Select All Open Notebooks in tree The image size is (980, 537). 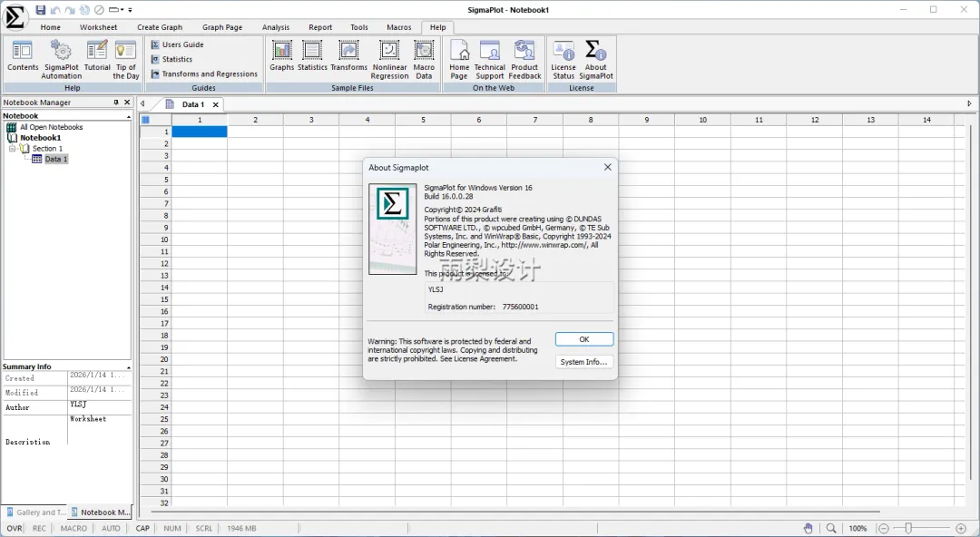coord(51,127)
